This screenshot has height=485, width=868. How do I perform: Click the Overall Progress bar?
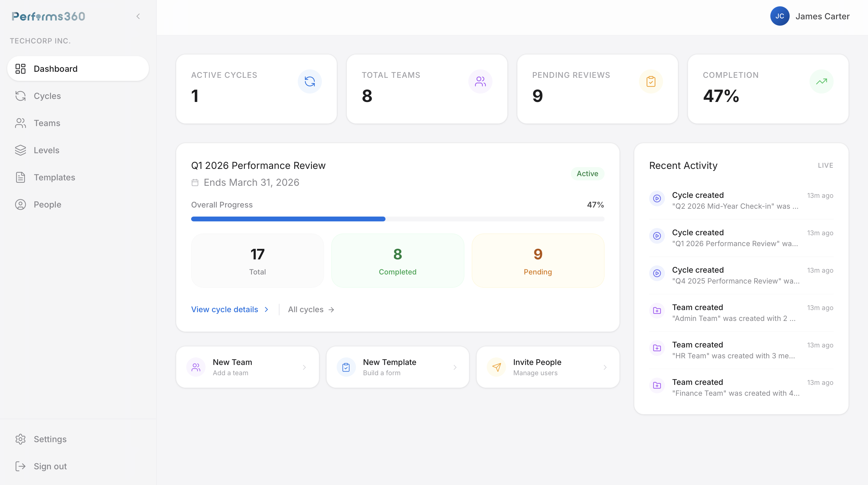click(x=397, y=219)
